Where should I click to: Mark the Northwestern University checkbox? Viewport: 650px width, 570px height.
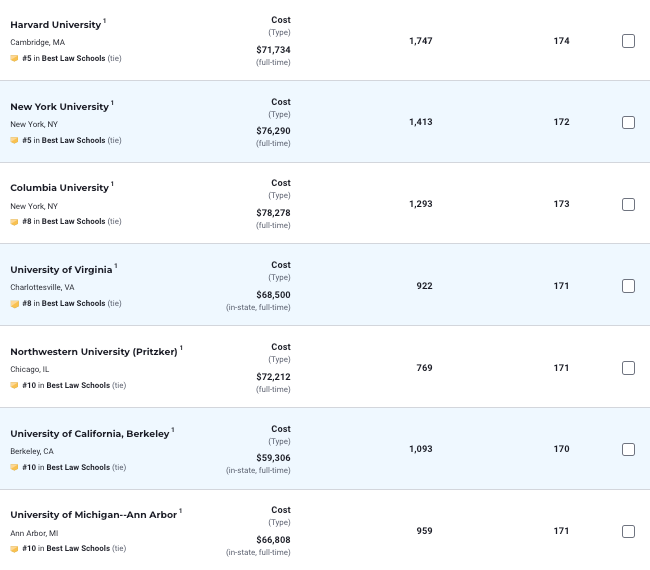click(x=628, y=368)
